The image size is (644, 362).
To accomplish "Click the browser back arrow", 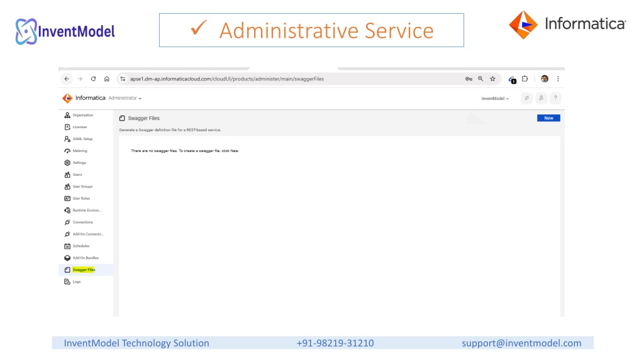I will (67, 79).
